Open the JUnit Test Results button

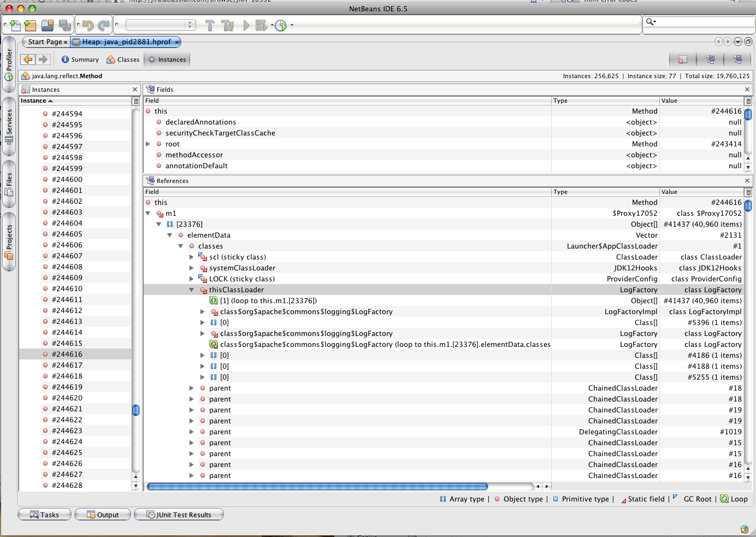(x=179, y=515)
